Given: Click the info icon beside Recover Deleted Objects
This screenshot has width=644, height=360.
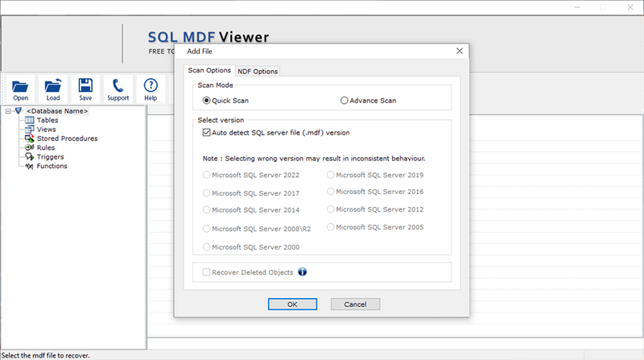Looking at the screenshot, I should [x=303, y=271].
